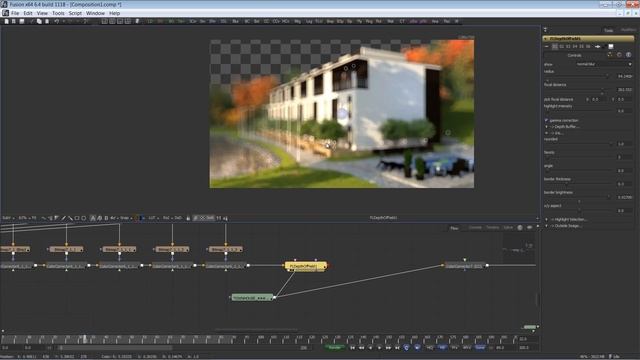Open the show dropdown in tool controls
Image resolution: width=640 pixels, height=360 pixels.
[x=604, y=64]
